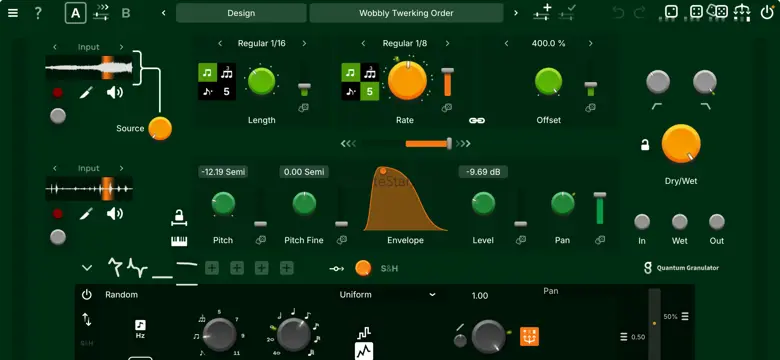Click the modulation link icon below the Offset slider
780x360 pixels.
click(590, 107)
